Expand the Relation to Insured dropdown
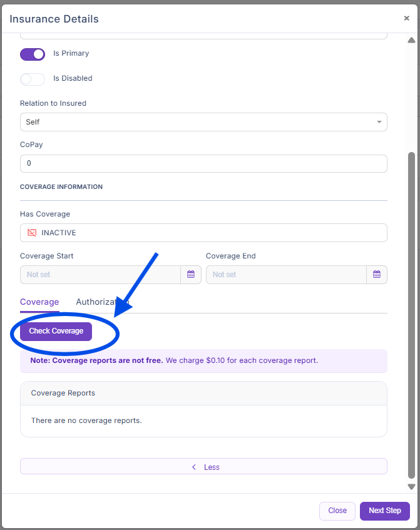Screen dimensions: 420x530 click(203, 122)
